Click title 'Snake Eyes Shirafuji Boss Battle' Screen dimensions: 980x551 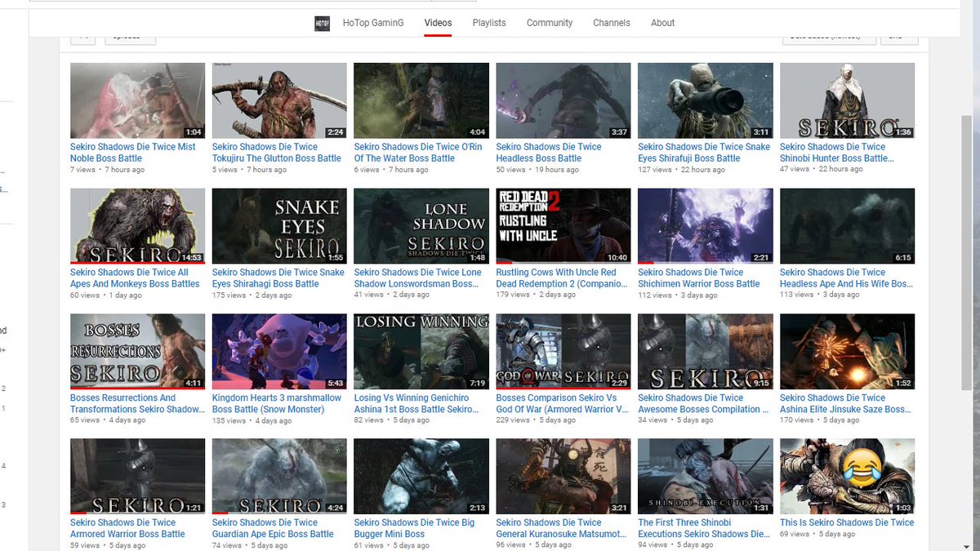tap(704, 153)
